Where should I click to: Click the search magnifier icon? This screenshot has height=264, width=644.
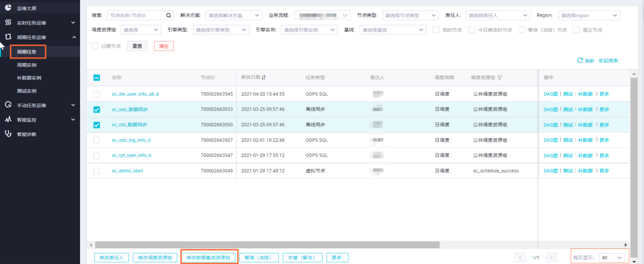[169, 15]
